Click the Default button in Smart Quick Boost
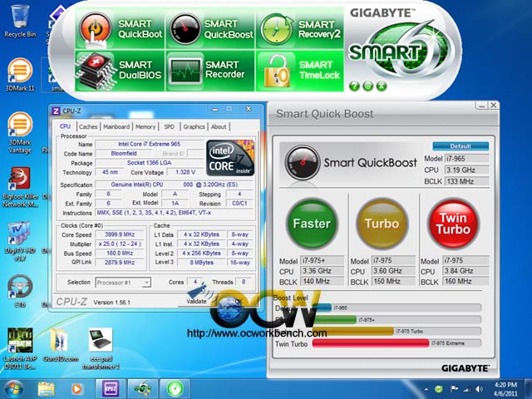 pyautogui.click(x=461, y=146)
